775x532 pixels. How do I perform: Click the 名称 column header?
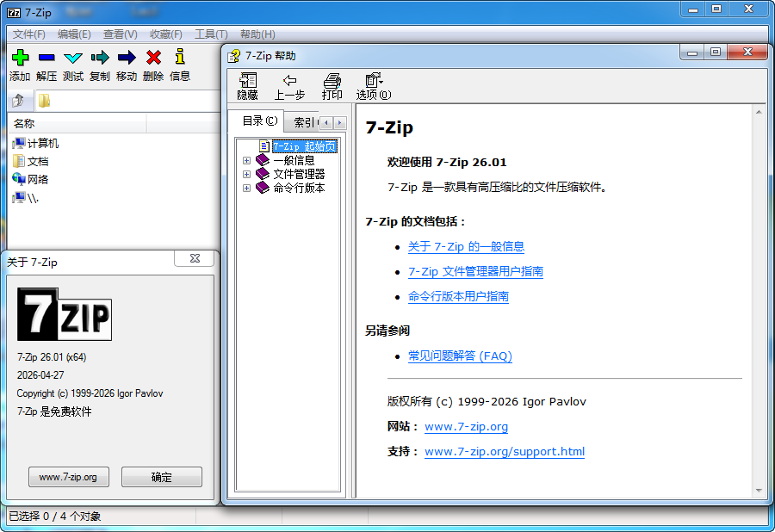[77, 123]
